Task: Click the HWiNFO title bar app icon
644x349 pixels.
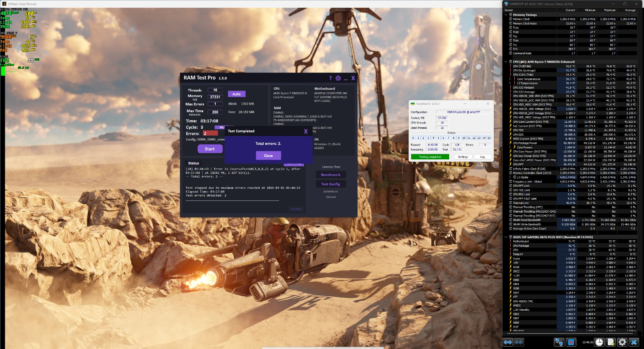Action: [506, 4]
